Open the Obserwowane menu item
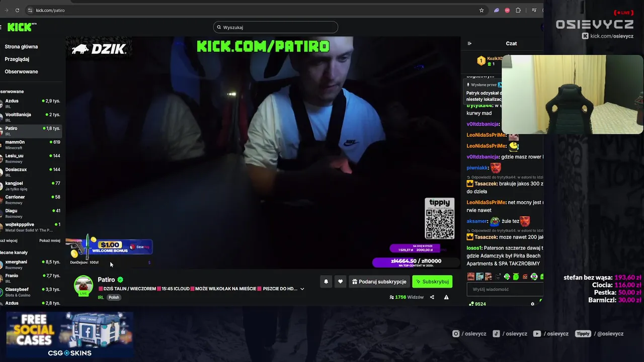644x362 pixels. [x=21, y=71]
